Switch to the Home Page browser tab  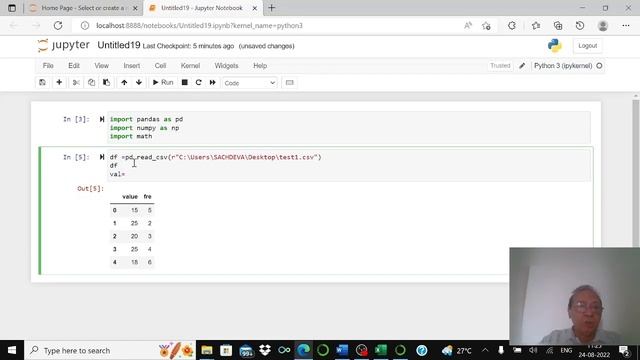83,8
